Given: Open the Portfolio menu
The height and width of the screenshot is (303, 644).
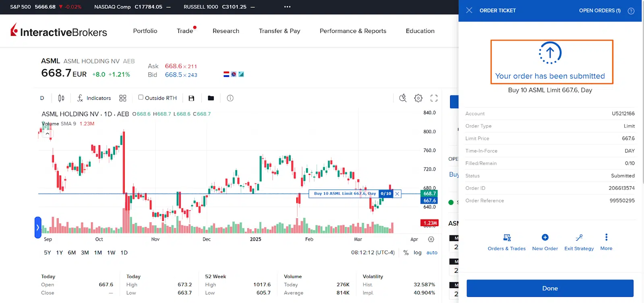Looking at the screenshot, I should pos(145,31).
